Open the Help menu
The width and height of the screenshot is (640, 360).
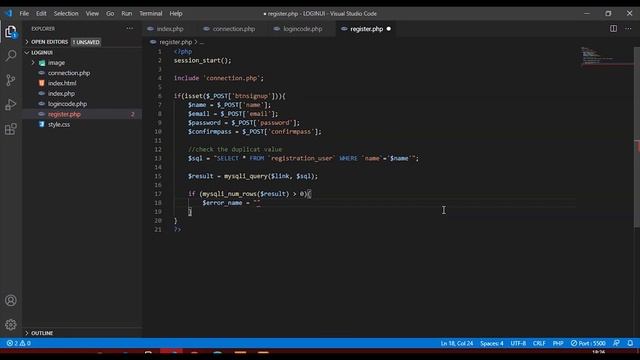[x=176, y=13]
